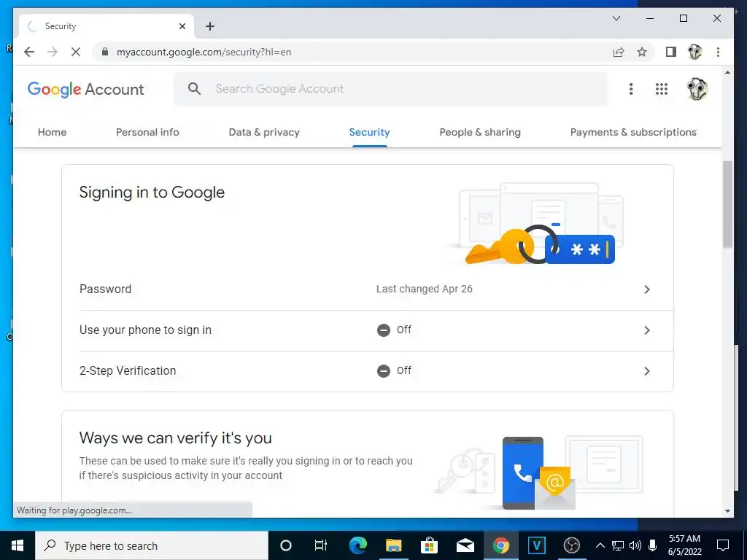
Task: Switch to the Home tab
Action: [52, 133]
